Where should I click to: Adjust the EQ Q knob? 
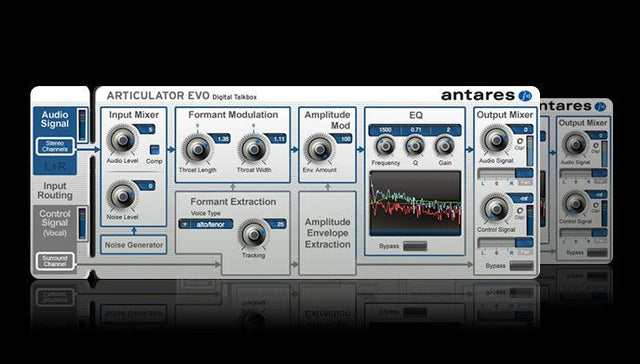[x=415, y=146]
